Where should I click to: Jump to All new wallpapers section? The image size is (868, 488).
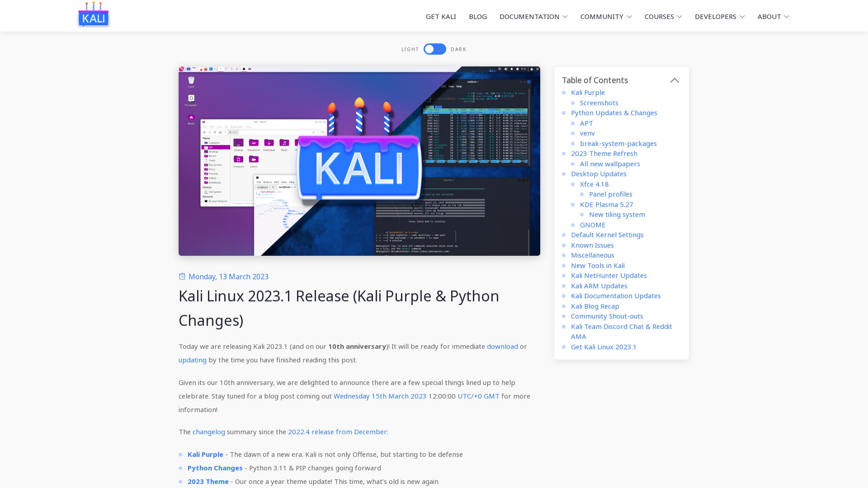(x=610, y=164)
